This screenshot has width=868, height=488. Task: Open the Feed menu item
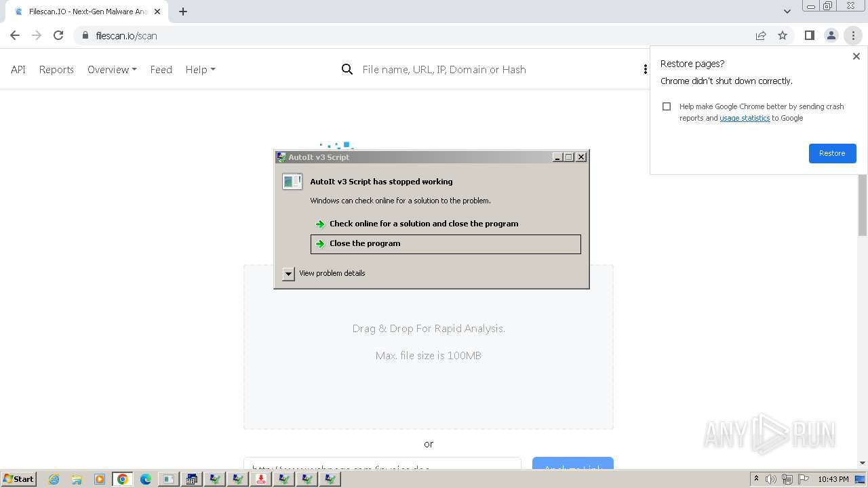(161, 69)
